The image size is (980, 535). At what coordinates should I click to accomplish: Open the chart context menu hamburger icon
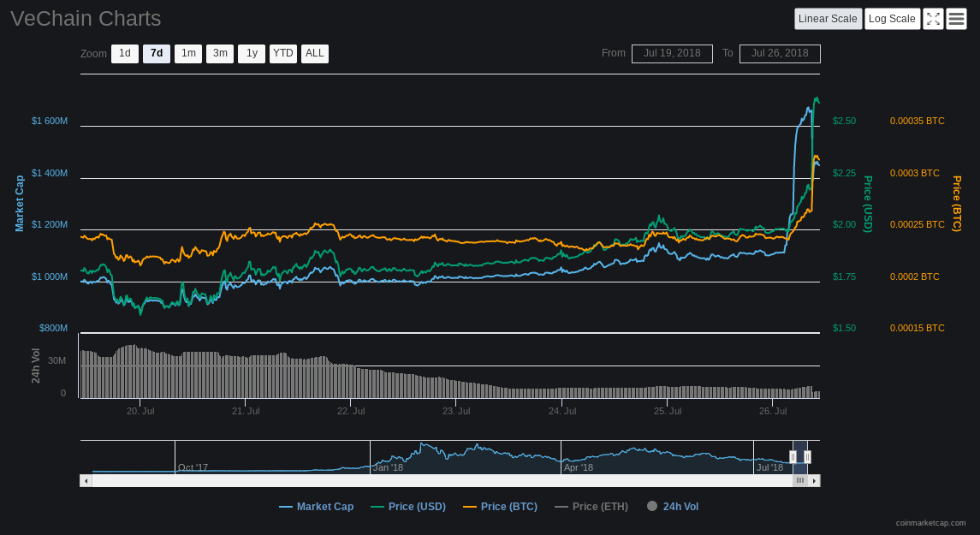pyautogui.click(x=956, y=19)
